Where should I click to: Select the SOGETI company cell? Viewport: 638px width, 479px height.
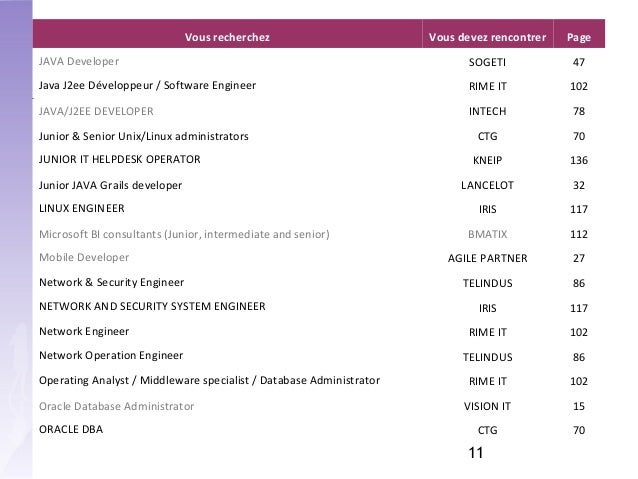pyautogui.click(x=487, y=62)
